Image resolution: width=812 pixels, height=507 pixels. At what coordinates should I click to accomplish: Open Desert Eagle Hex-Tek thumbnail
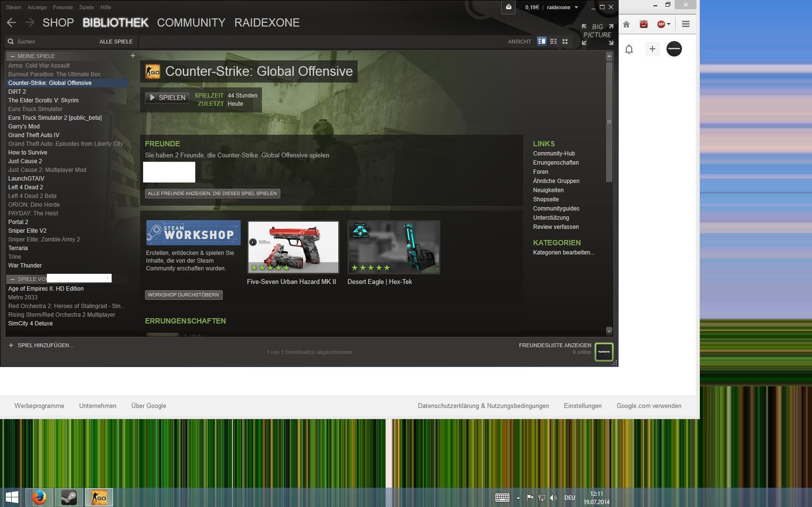pos(394,247)
